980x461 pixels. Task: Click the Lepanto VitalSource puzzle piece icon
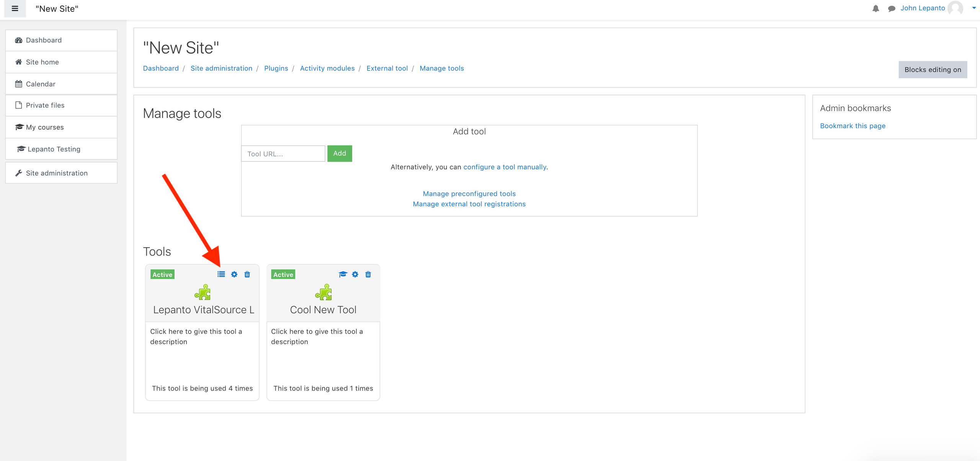tap(203, 292)
